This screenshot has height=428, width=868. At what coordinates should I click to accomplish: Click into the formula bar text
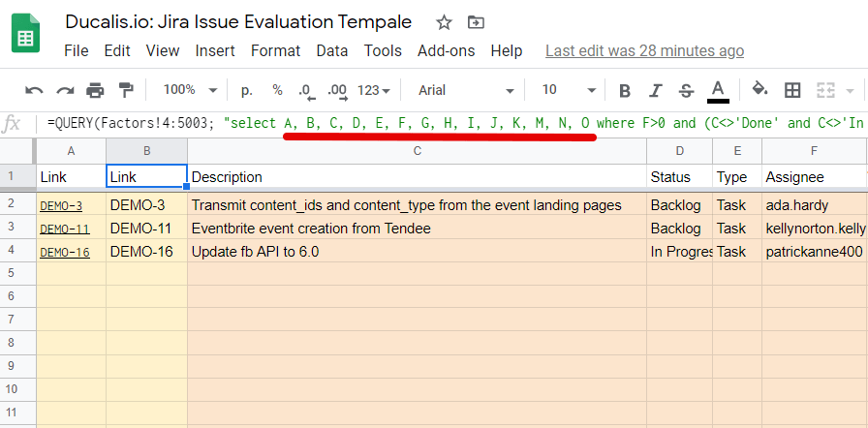(x=455, y=123)
